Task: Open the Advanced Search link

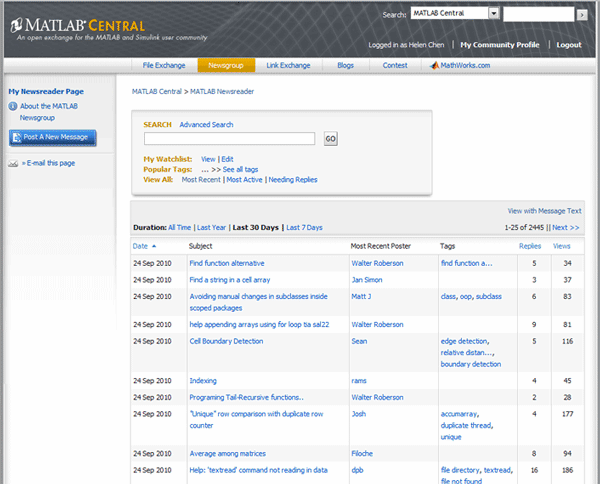Action: click(x=206, y=125)
